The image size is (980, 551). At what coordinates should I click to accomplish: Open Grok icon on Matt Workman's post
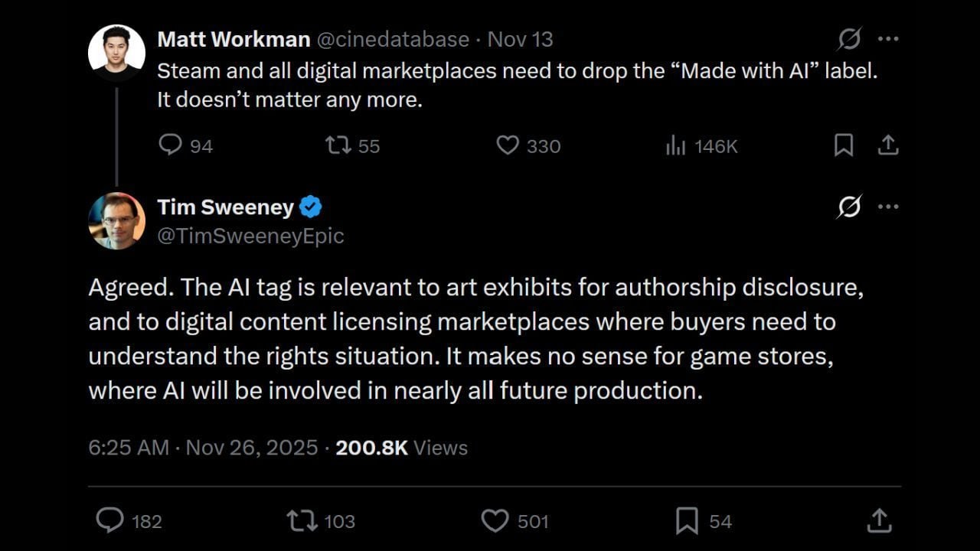[x=849, y=39]
